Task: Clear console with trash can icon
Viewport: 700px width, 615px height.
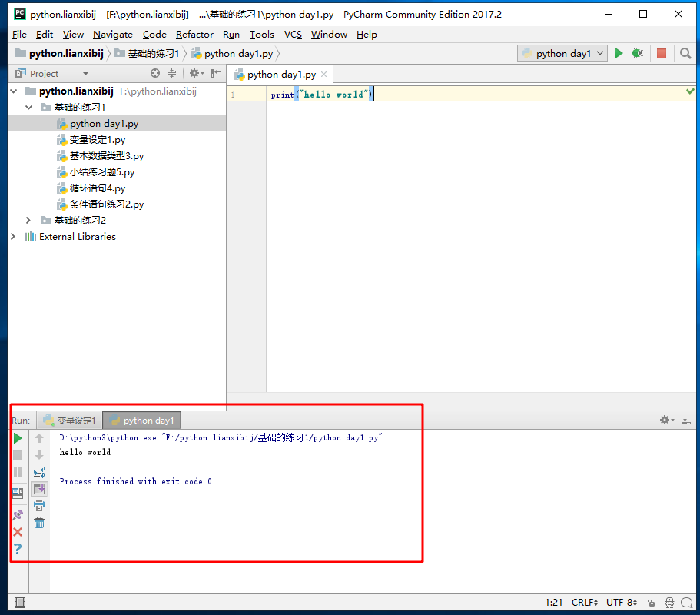Action: pyautogui.click(x=39, y=523)
